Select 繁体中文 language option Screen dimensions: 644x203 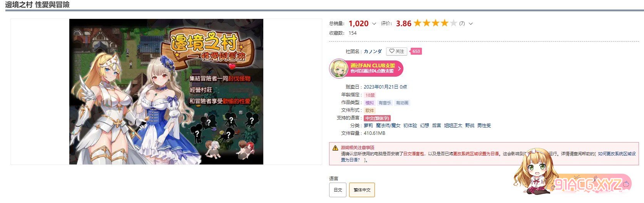[362, 190]
